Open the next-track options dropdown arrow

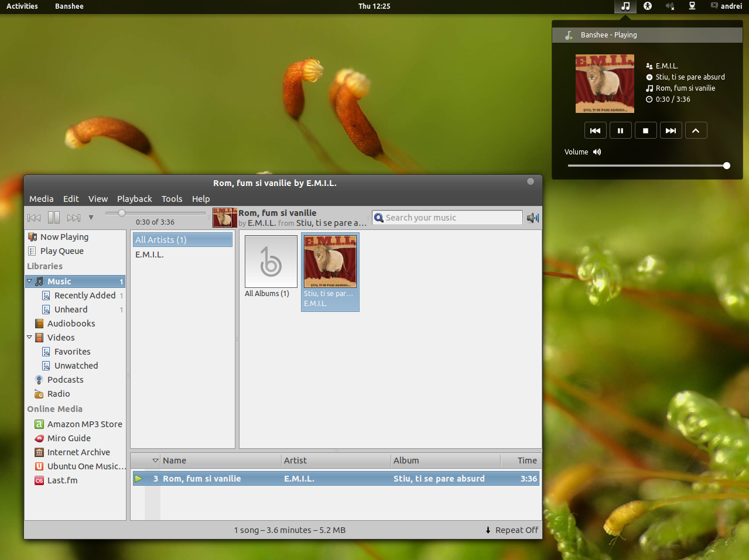[x=91, y=218]
